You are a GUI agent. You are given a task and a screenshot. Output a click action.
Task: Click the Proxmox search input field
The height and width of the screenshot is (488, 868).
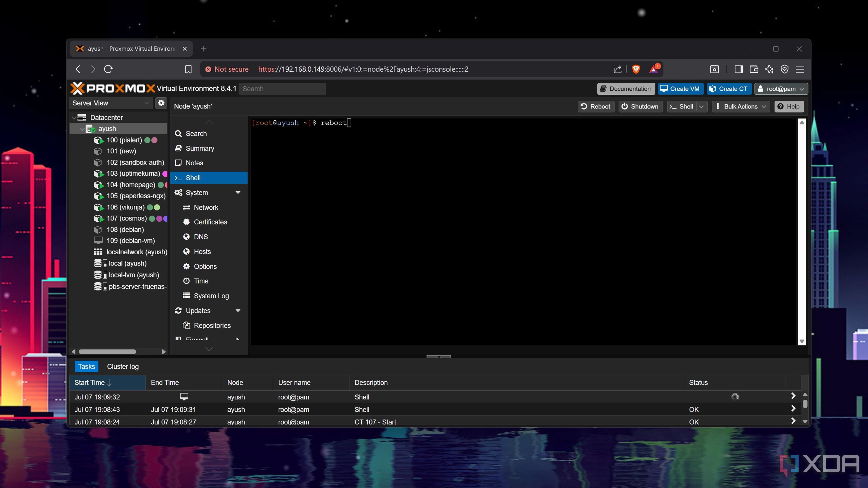282,89
